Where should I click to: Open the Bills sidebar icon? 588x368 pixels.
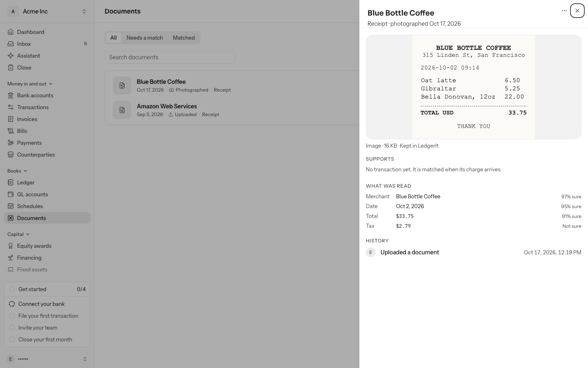tap(11, 131)
